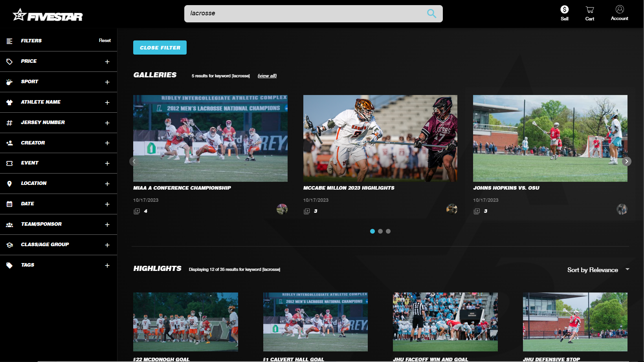This screenshot has height=362, width=644.
Task: Click the search magnifier icon
Action: (x=431, y=13)
